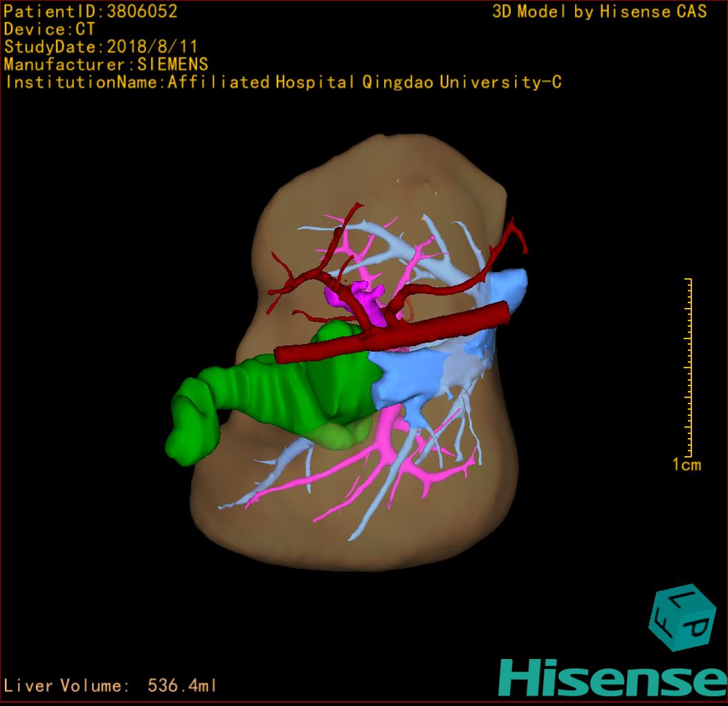Click the Liver Volume 536.4ml readout

(x=111, y=686)
